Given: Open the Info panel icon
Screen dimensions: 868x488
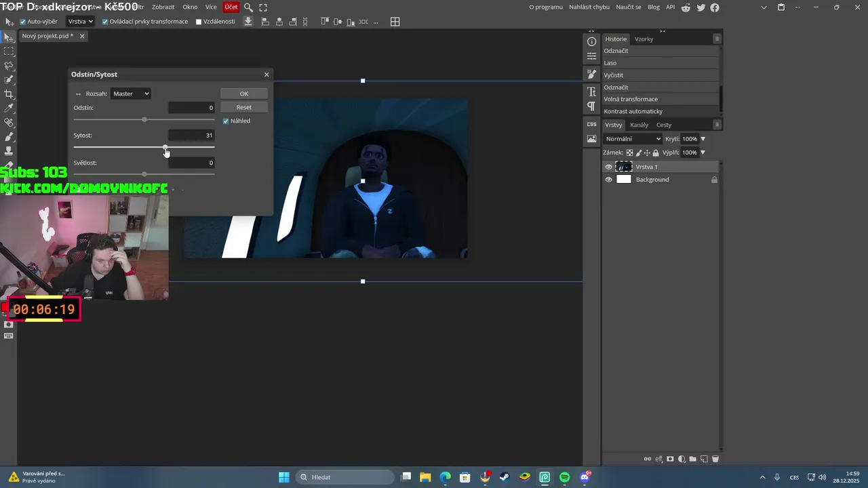Looking at the screenshot, I should pos(592,41).
